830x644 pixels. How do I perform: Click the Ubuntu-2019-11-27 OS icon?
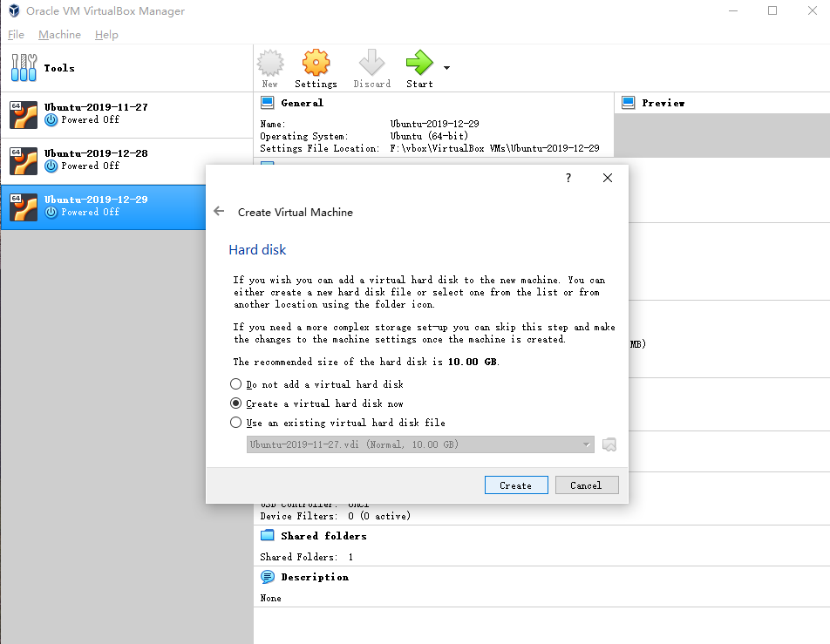(x=24, y=115)
